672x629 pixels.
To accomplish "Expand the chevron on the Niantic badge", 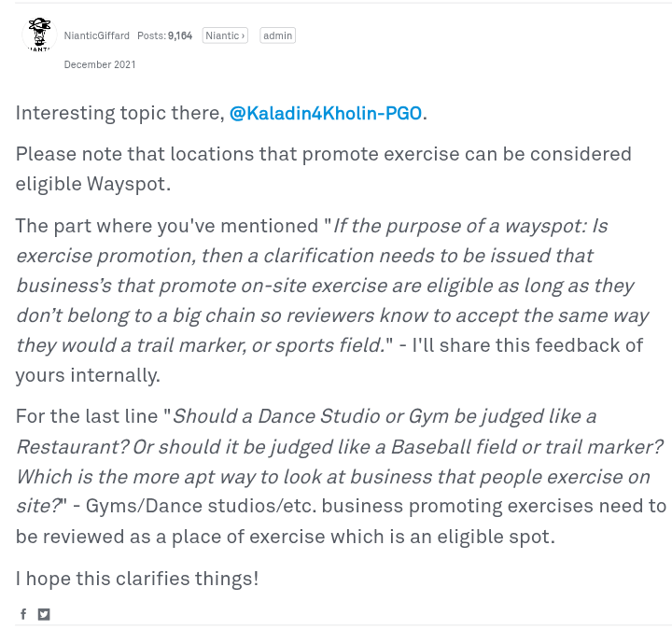I will point(243,35).
